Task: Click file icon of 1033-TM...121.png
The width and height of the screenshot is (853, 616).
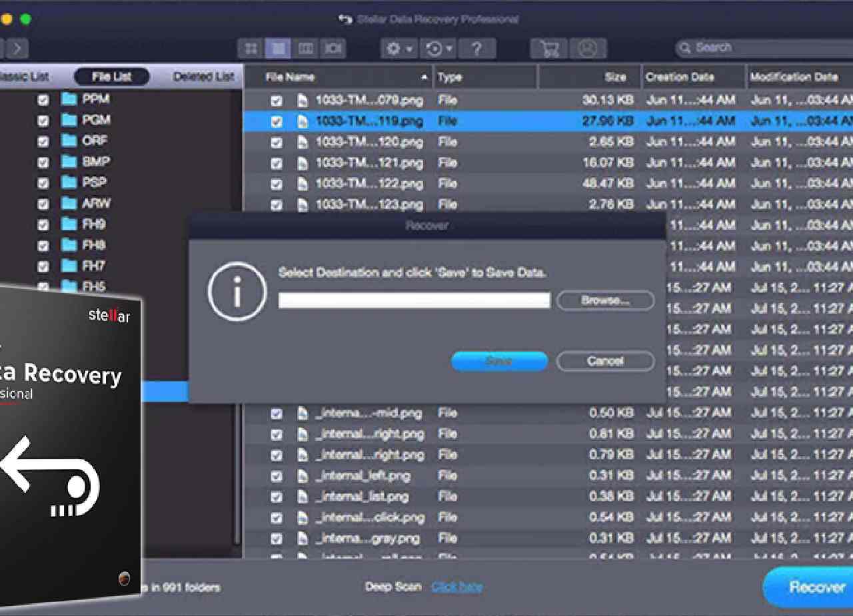Action: [303, 162]
